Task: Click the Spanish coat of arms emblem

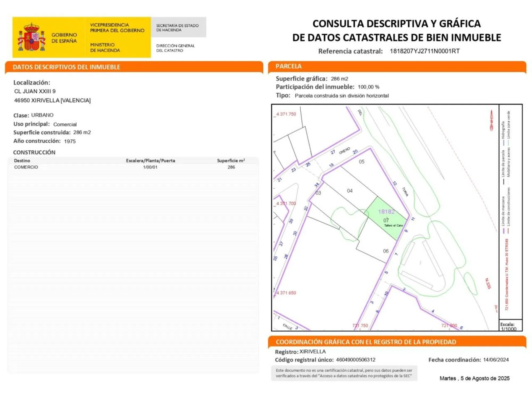Action: (31, 37)
